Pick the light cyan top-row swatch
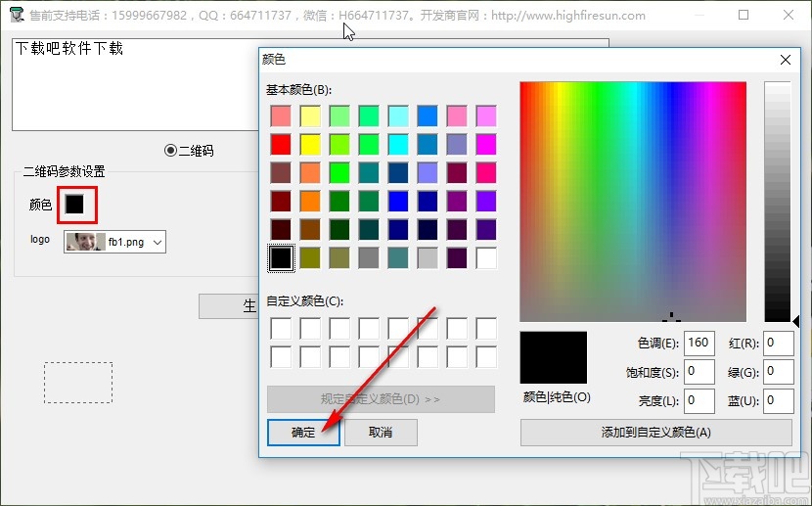The height and width of the screenshot is (506, 812). (398, 116)
